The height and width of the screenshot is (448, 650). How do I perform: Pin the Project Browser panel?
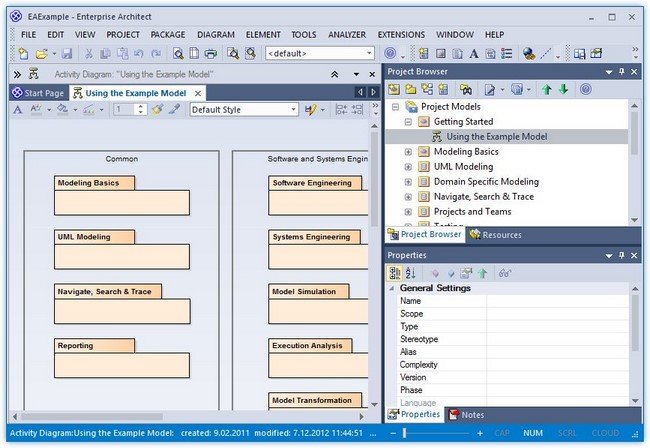pos(621,72)
